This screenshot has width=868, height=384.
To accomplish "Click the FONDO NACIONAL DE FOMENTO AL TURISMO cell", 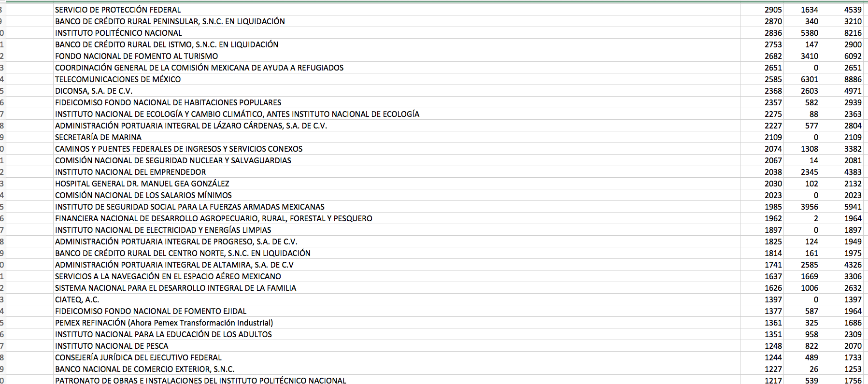I will pyautogui.click(x=136, y=56).
